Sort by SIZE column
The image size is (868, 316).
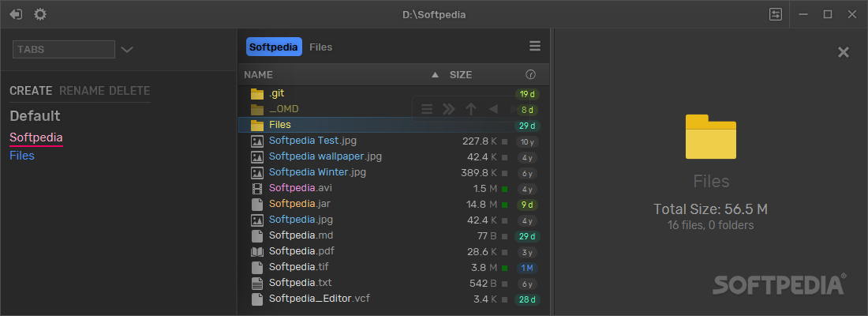point(461,75)
